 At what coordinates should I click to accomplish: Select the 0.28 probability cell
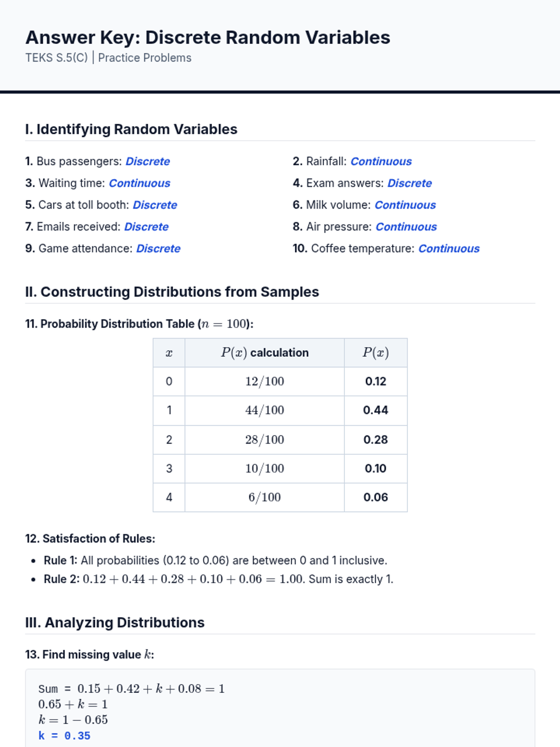point(376,439)
